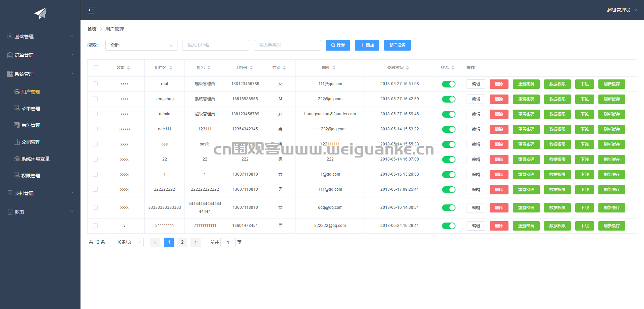This screenshot has width=644, height=309.
Task: Focus the 前往 page number field
Action: pyautogui.click(x=228, y=242)
